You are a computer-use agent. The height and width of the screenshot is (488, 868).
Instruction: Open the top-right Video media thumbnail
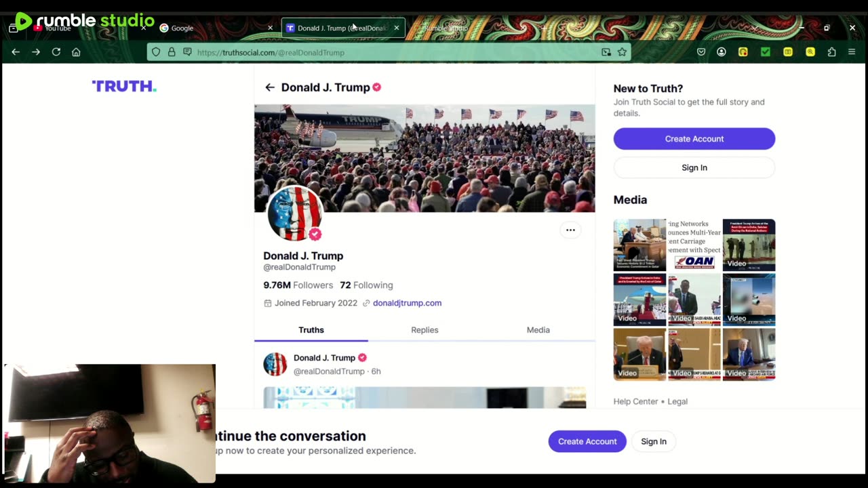[749, 245]
